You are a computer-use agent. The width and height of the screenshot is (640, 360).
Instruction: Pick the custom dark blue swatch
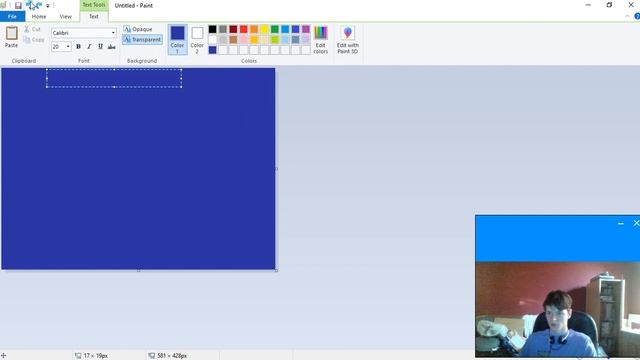pyautogui.click(x=212, y=50)
